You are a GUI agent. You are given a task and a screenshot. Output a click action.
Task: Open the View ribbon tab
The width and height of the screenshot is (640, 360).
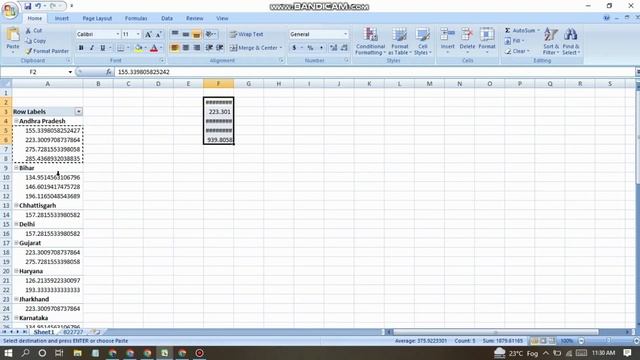tap(222, 18)
